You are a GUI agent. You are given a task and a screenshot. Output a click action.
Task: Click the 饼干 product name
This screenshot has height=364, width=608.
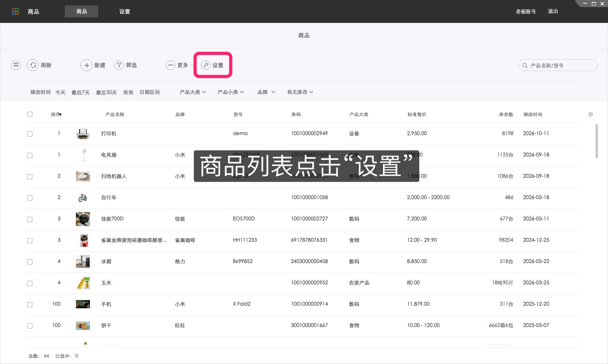[x=106, y=325]
